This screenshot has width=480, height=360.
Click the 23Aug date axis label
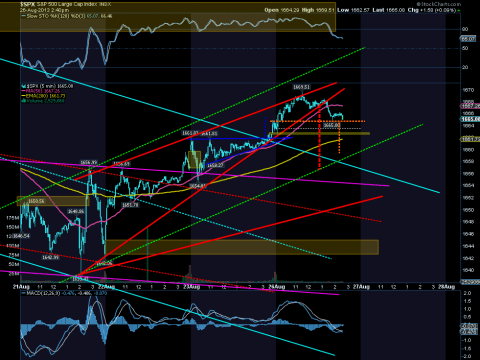[192, 287]
